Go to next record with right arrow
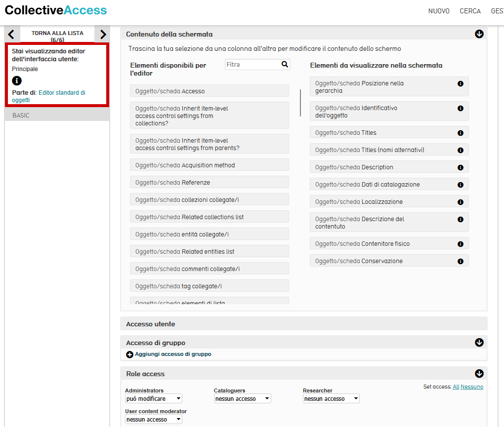The image size is (504, 427). (x=103, y=35)
